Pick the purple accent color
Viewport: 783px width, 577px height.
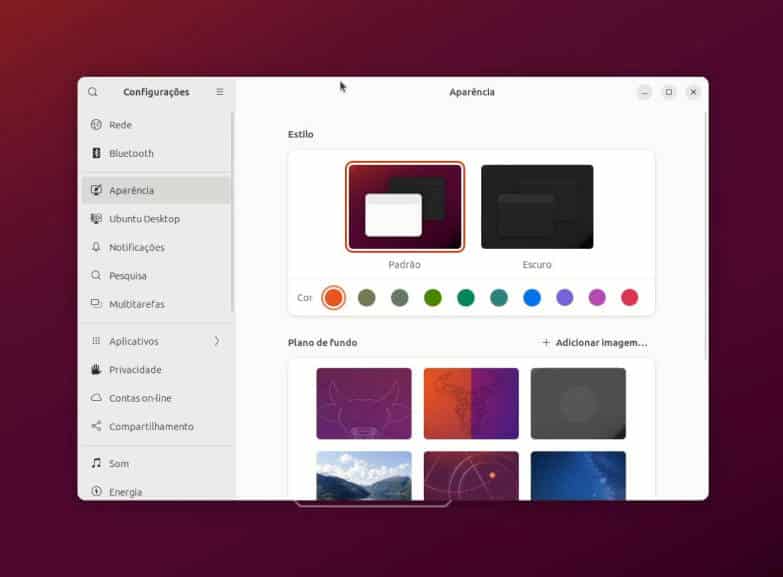pos(565,298)
